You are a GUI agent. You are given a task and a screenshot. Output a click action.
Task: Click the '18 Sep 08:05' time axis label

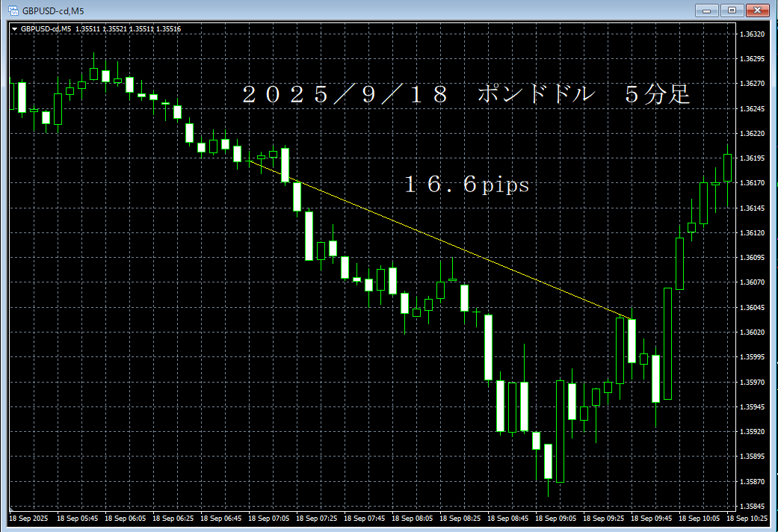coord(412,518)
